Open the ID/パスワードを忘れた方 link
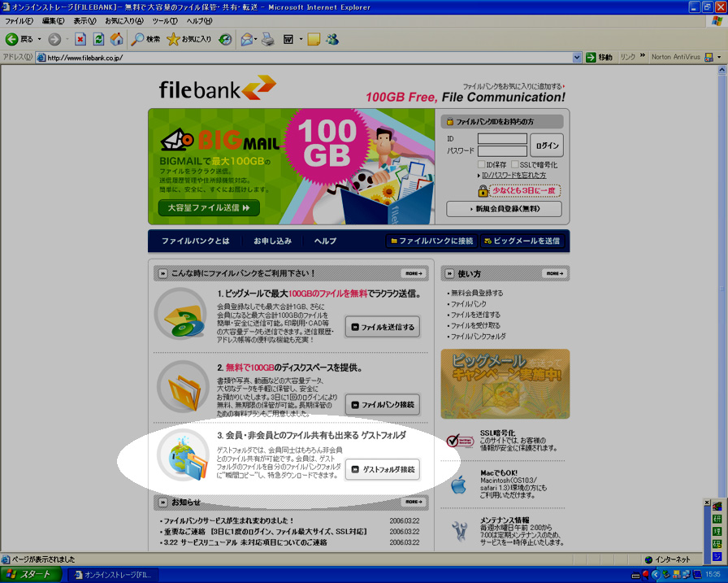The image size is (728, 583). pos(514,176)
